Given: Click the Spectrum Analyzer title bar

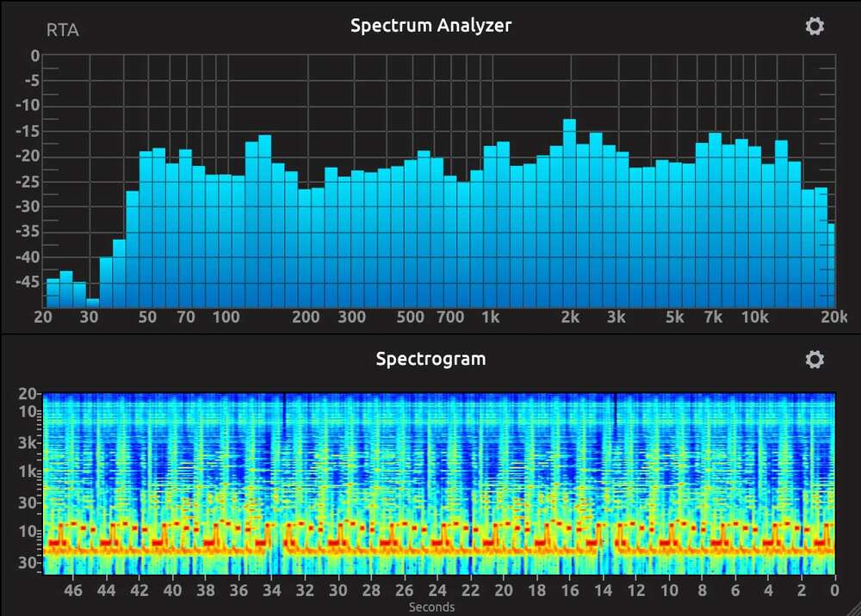Looking at the screenshot, I should click(430, 26).
